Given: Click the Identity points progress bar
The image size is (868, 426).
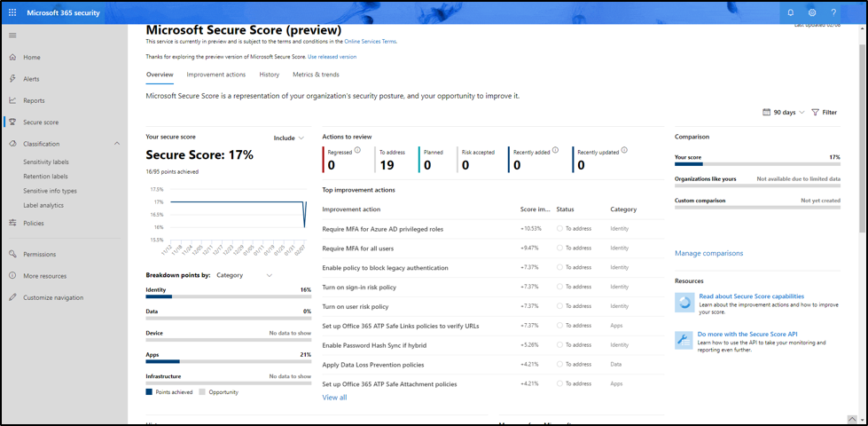Looking at the screenshot, I should point(228,296).
